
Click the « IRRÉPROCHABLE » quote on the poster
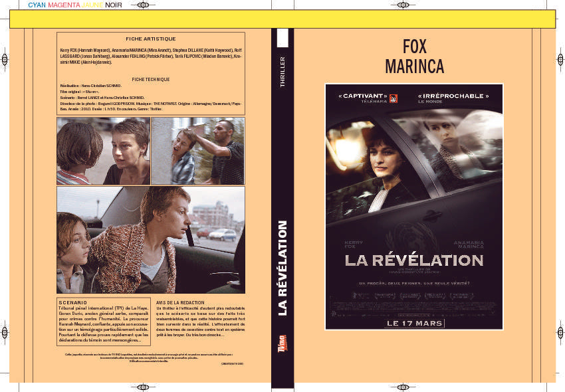point(453,96)
